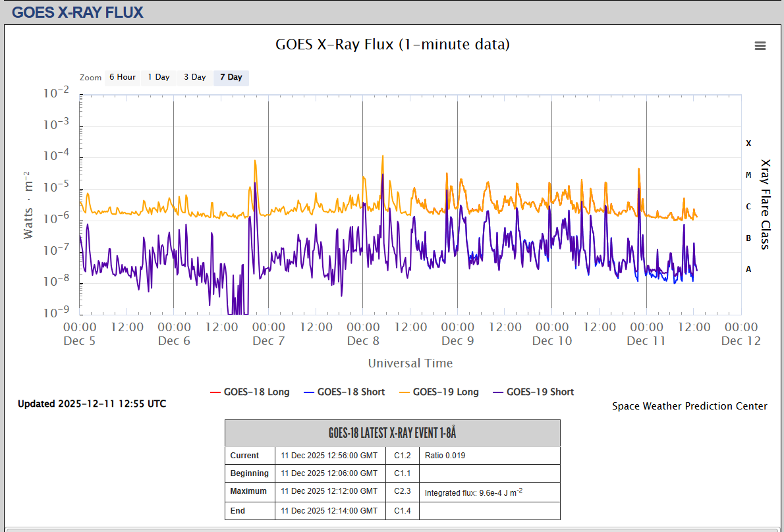Click the Dec 8 date label on x-axis

tap(363, 341)
